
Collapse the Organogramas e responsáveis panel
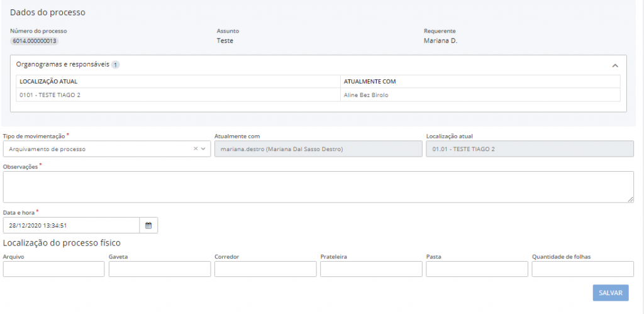[x=615, y=65]
